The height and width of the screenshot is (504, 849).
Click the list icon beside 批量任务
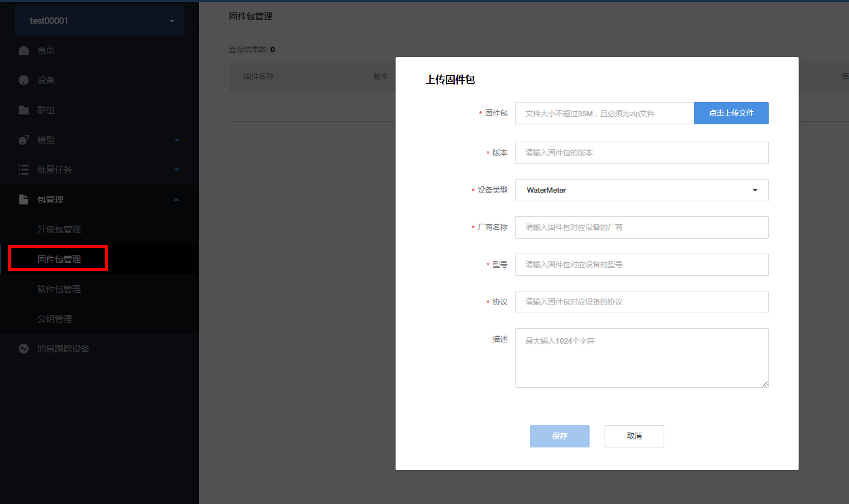coord(24,170)
